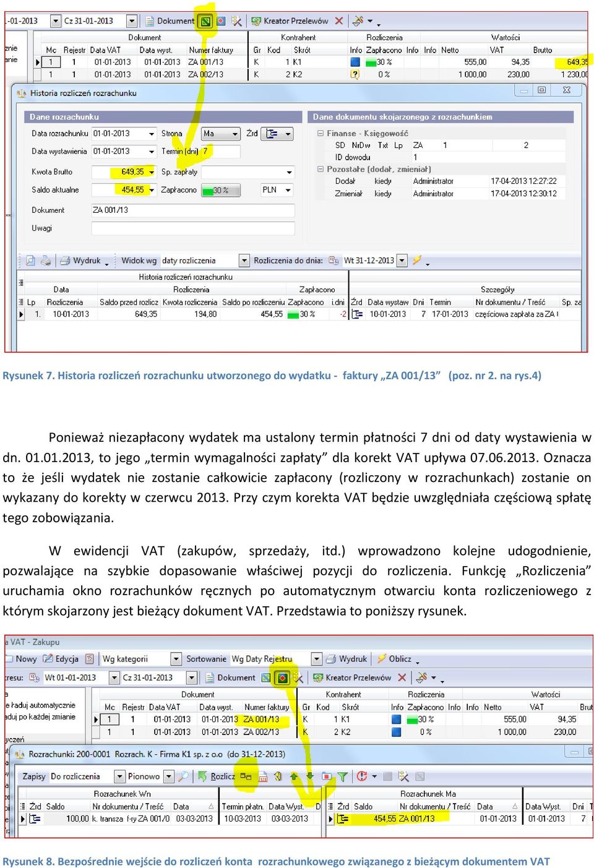Click the blue info icon in ZA 001/13 row, Rysunek 7
594x868 pixels.
click(355, 62)
